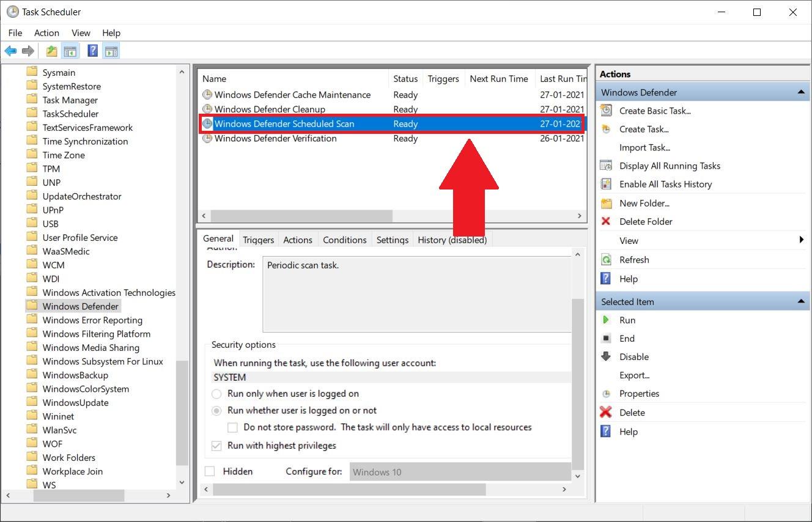Click the Display All Running Tasks icon

tap(606, 166)
